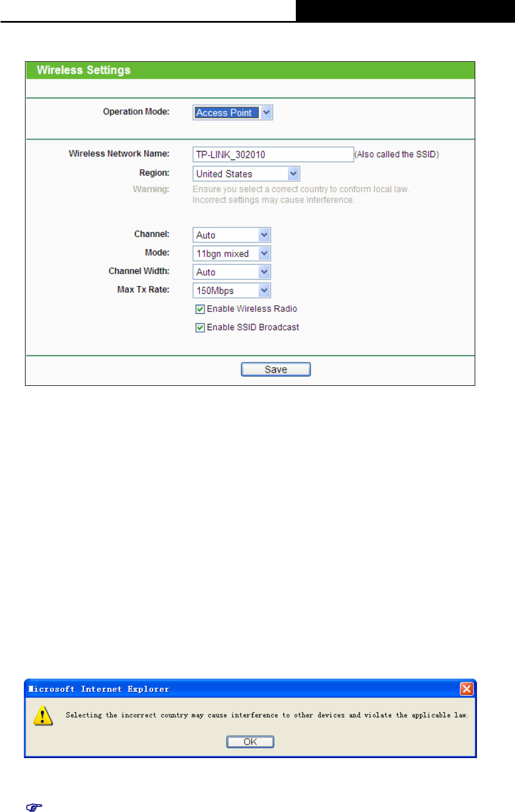Click OK in the Internet Explorer dialog
The image size is (515, 812).
[x=250, y=742]
